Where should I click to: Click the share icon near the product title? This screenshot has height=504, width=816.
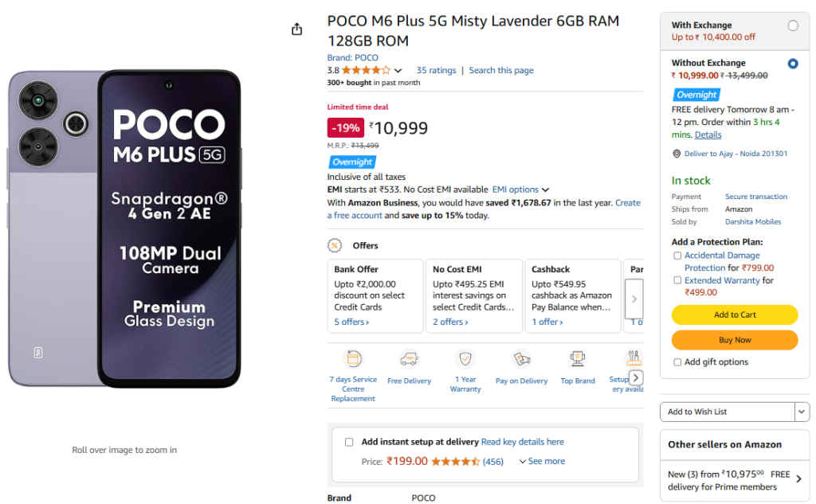296,28
